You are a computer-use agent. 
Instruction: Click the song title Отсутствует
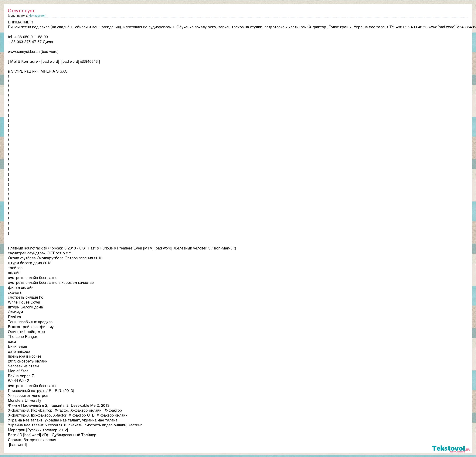[x=21, y=11]
